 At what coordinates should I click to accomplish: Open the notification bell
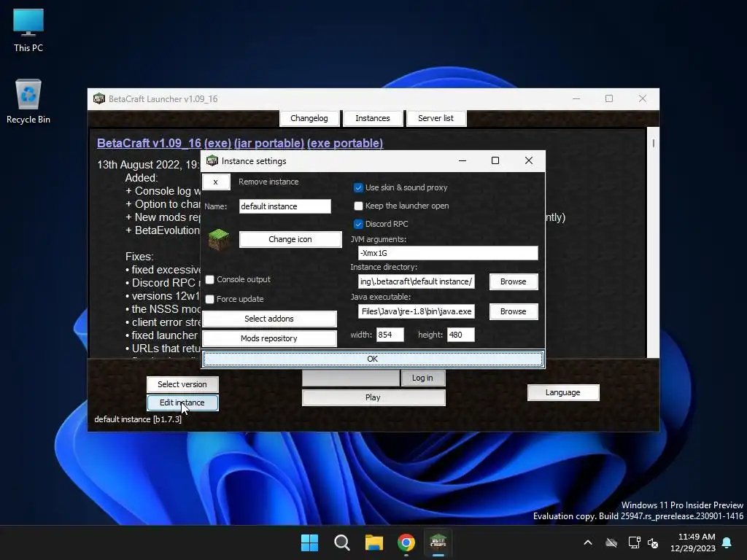click(727, 542)
